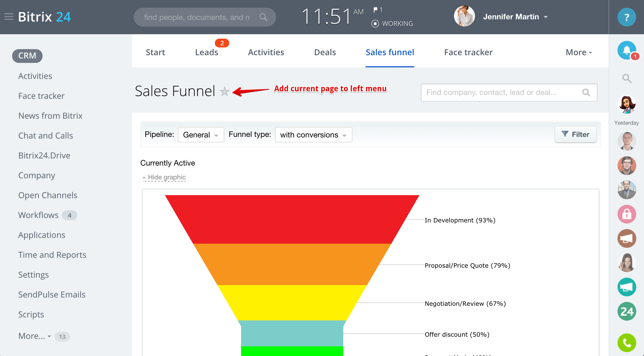Open Face tracker in left menu
The width and height of the screenshot is (644, 356).
coord(41,96)
